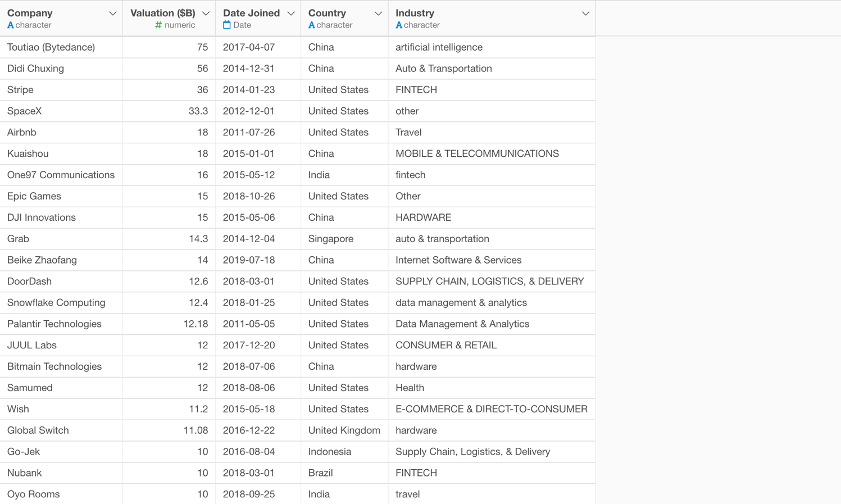Click the Health industry cell

point(492,388)
